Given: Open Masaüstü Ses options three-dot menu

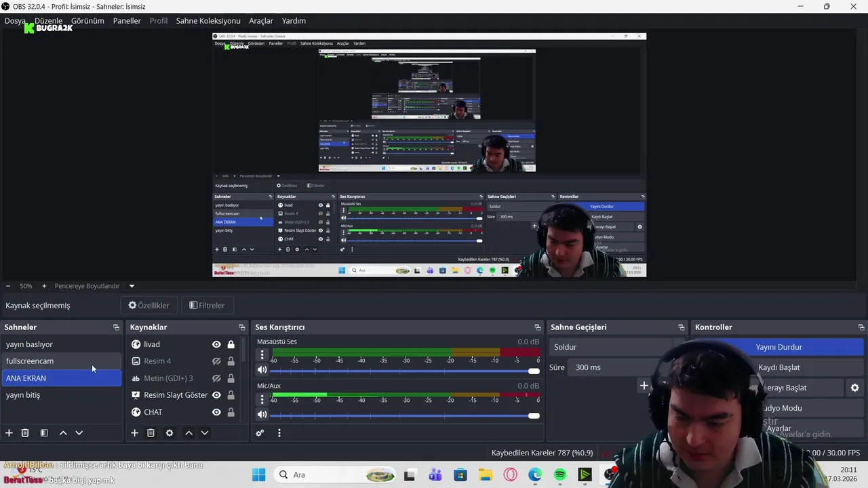Looking at the screenshot, I should 262,354.
